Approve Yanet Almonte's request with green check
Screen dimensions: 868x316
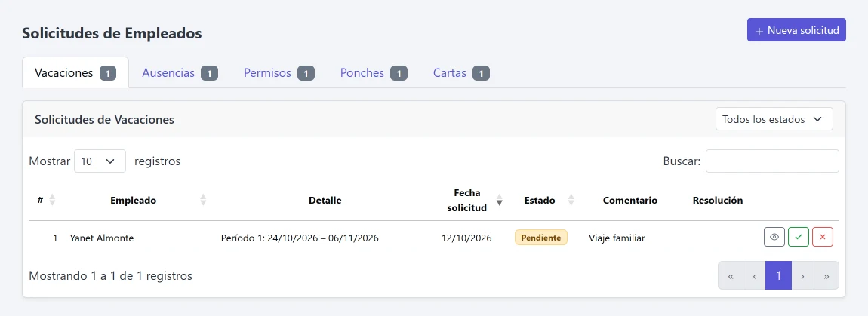click(799, 238)
